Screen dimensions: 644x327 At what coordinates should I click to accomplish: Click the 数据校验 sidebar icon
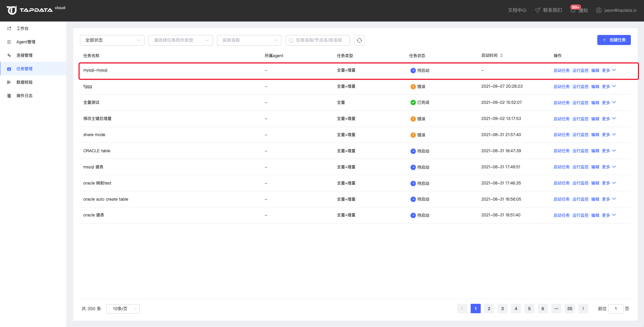tap(9, 82)
